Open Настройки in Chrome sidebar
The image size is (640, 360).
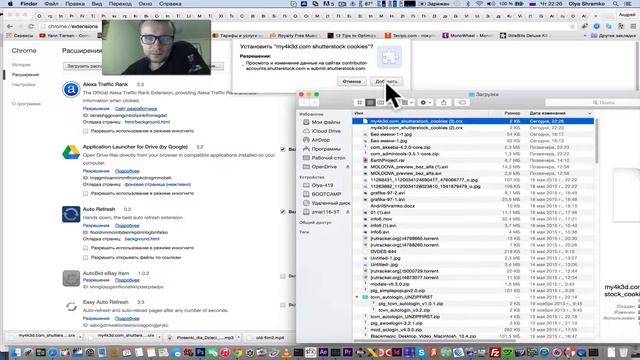pos(24,84)
